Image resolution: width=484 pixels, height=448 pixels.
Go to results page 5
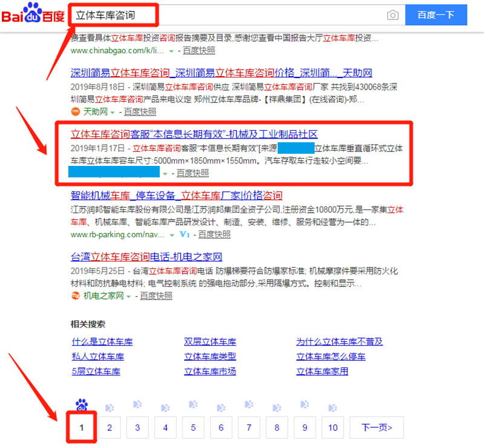pyautogui.click(x=193, y=427)
